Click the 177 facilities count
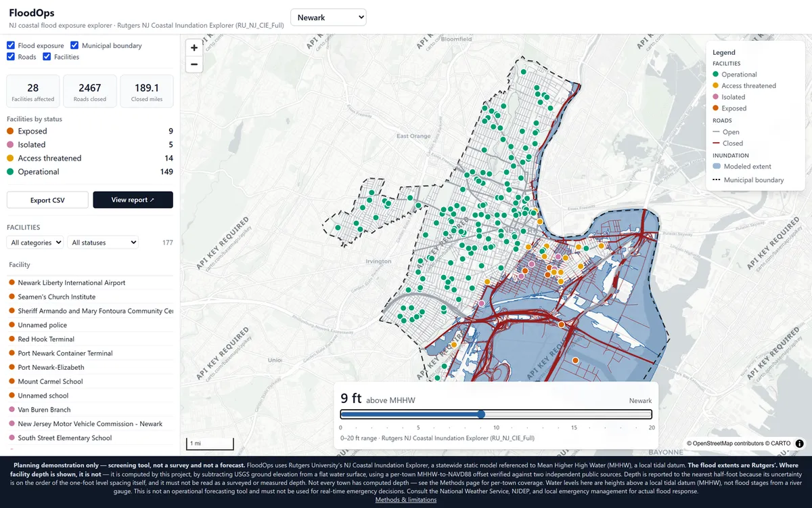This screenshot has width=812, height=508. [168, 242]
